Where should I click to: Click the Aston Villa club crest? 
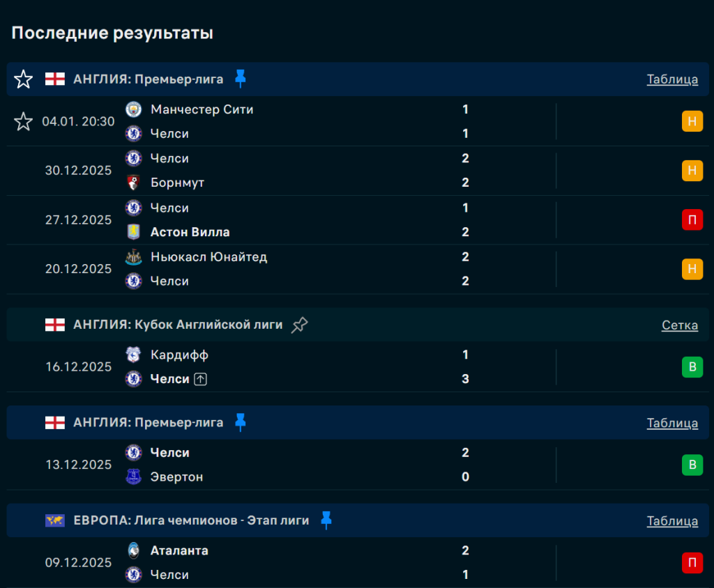pyautogui.click(x=133, y=232)
